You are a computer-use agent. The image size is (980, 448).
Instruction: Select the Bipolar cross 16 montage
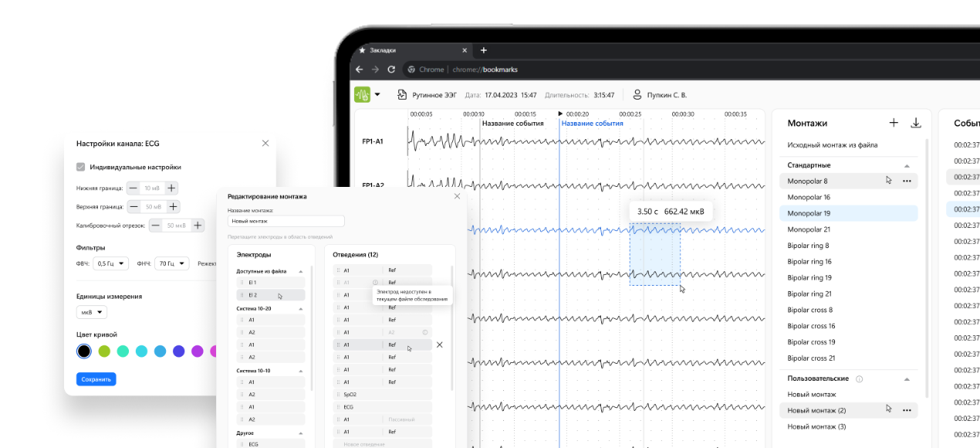point(849,326)
